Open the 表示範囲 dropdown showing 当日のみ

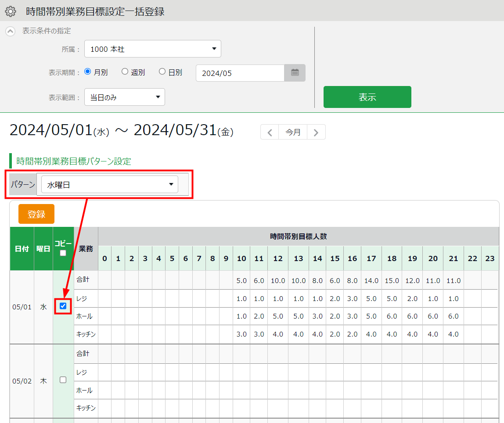point(125,97)
